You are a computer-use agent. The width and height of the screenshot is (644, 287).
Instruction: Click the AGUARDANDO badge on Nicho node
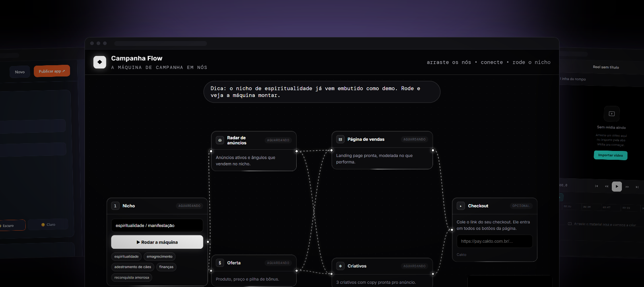point(190,206)
